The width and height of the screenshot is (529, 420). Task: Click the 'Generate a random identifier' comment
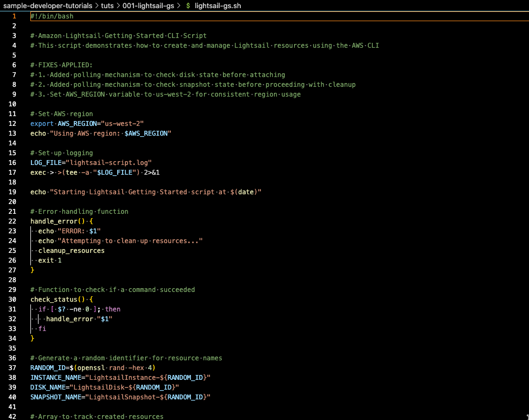126,359
